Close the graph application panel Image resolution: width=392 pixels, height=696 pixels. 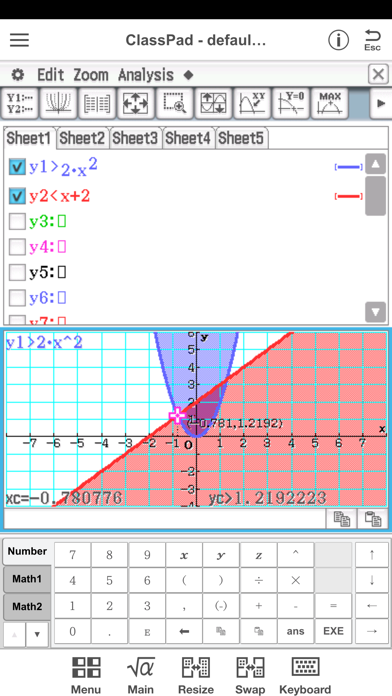tap(378, 74)
